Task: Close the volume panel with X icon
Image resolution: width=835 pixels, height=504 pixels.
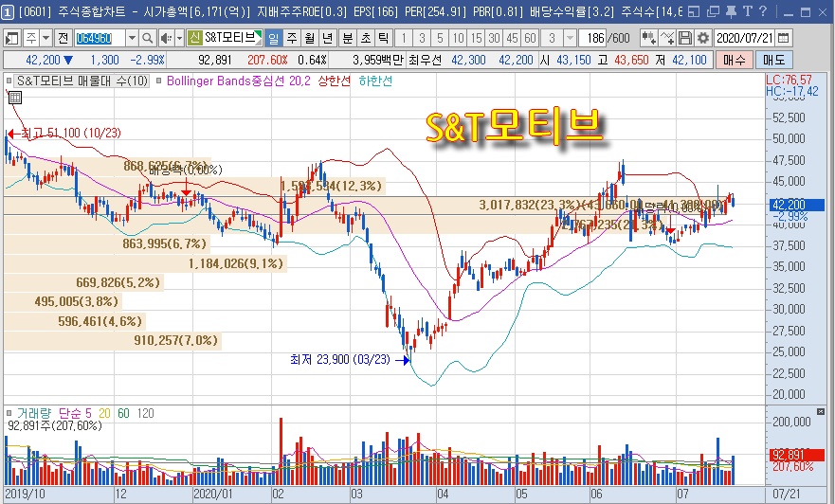Action: click(x=820, y=411)
